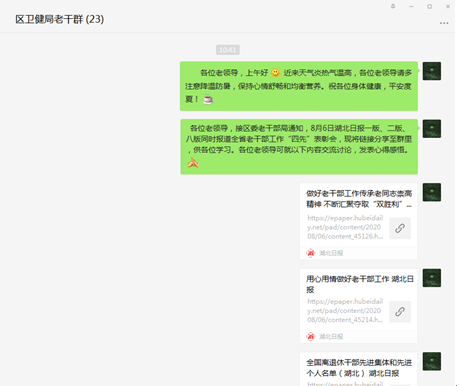
Task: Select the green message about 8月6日湖北日报
Action: pos(299,147)
